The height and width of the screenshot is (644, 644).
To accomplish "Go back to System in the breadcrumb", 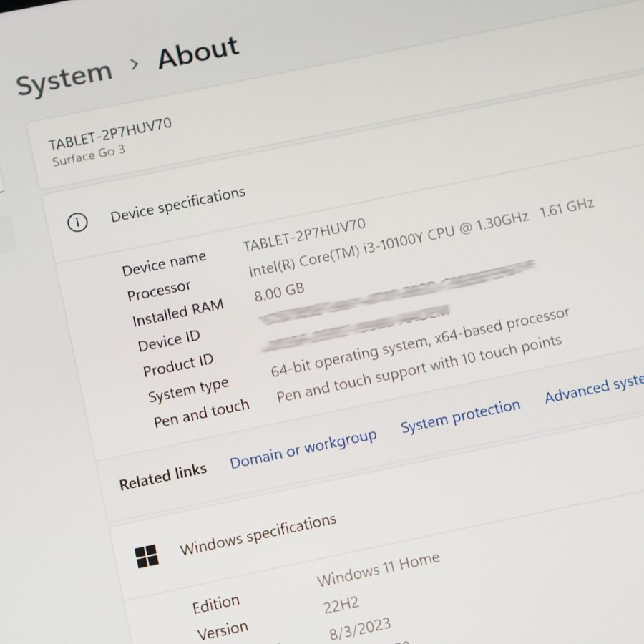I will point(64,78).
